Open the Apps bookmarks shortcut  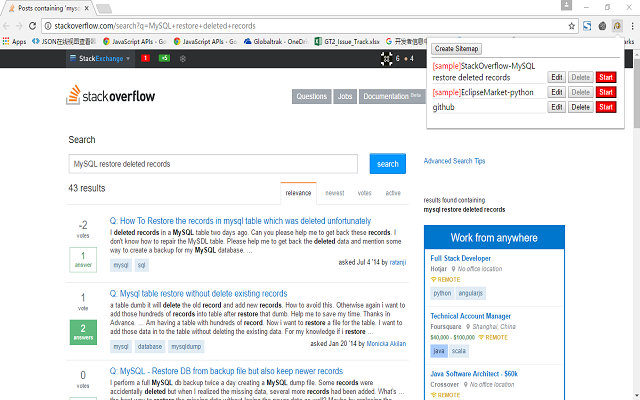[x=14, y=41]
